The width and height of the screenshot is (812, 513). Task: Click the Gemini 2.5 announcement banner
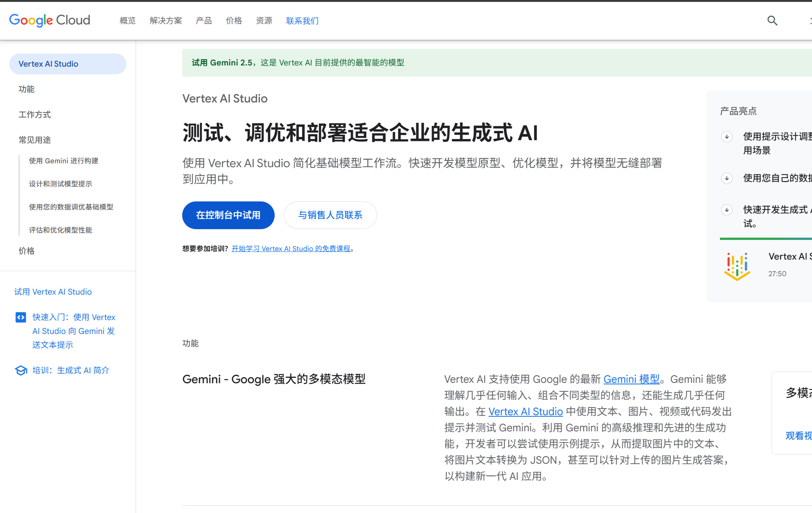(298, 63)
